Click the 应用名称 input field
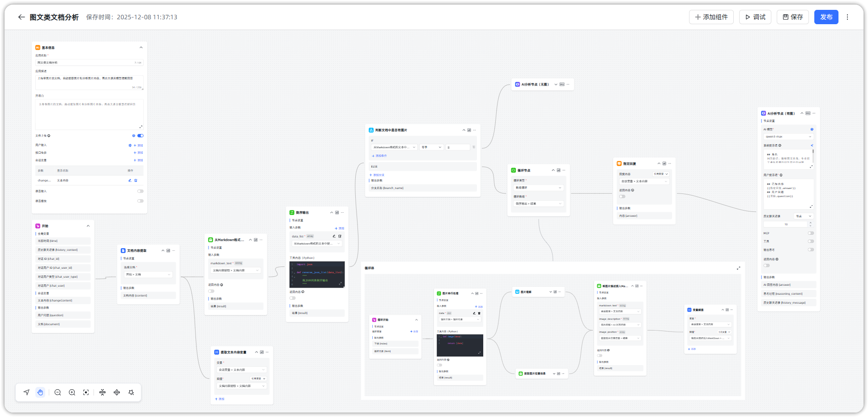This screenshot has height=417, width=868. (85, 63)
